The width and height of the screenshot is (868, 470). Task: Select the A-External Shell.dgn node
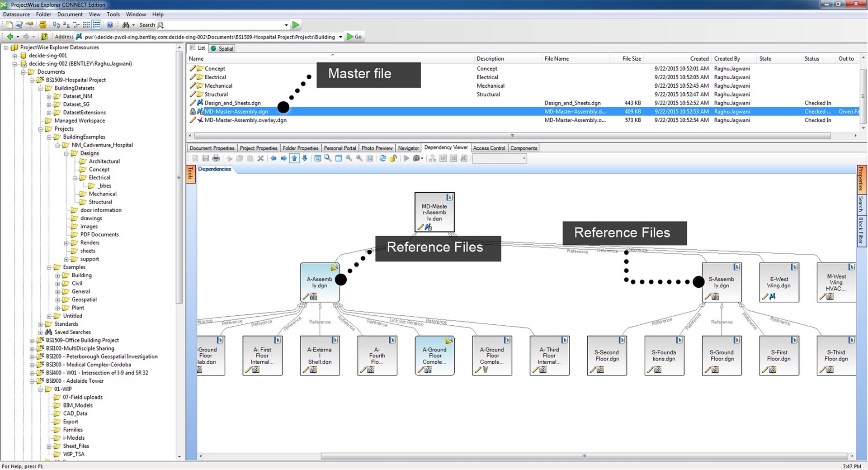(320, 356)
